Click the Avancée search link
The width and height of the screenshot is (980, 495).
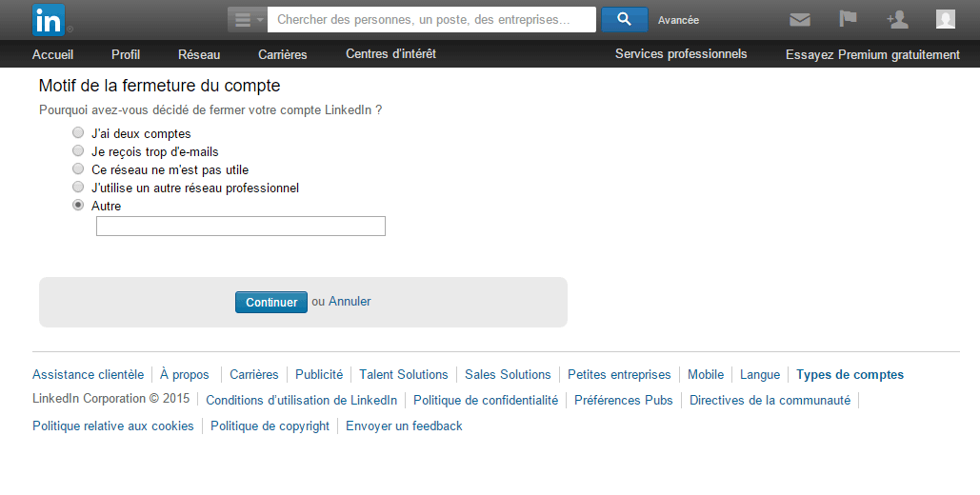click(678, 20)
